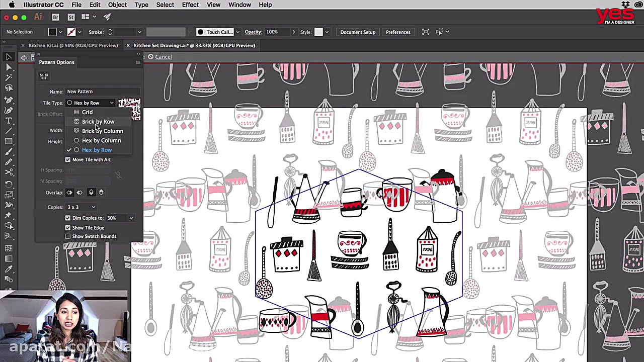
Task: Choose Hex by Column option
Action: (x=101, y=141)
